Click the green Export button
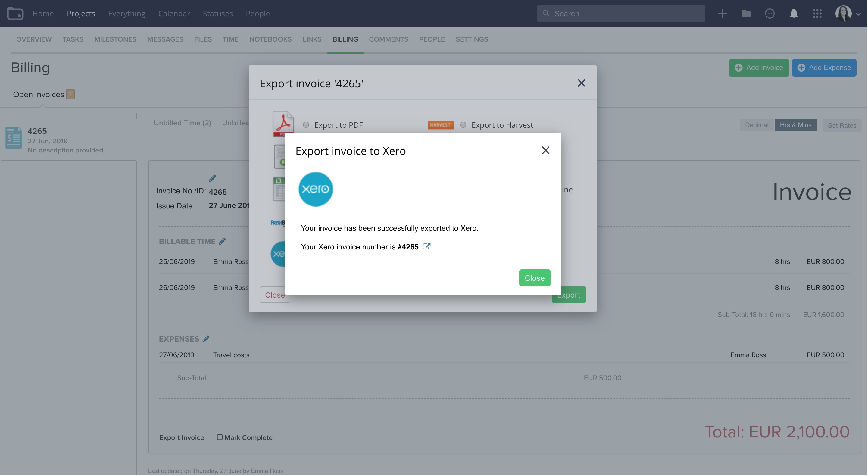Viewport: 868px width, 476px height. [569, 295]
